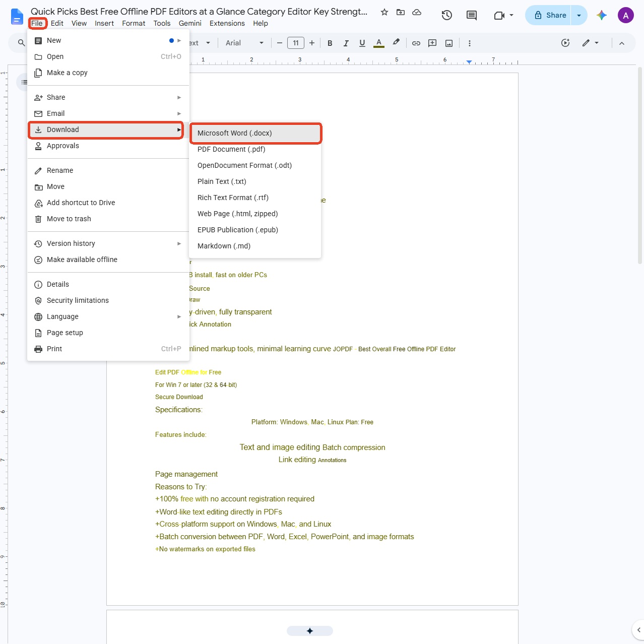Insert an image from toolbar

coord(449,43)
